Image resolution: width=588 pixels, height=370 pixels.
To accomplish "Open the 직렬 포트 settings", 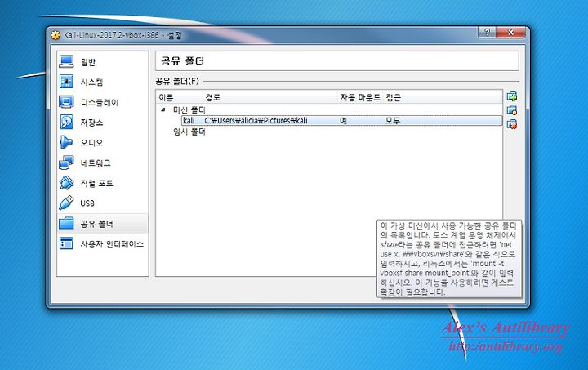I will [102, 183].
